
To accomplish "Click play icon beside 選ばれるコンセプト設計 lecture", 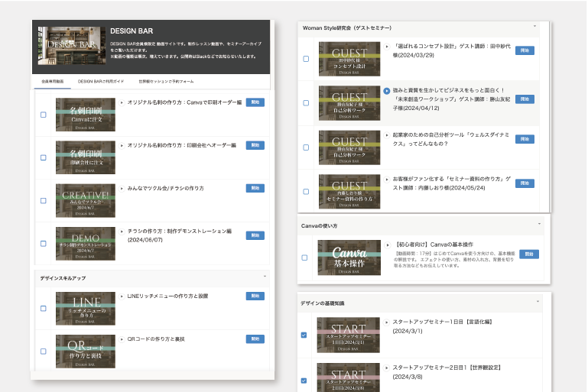I will tap(387, 47).
